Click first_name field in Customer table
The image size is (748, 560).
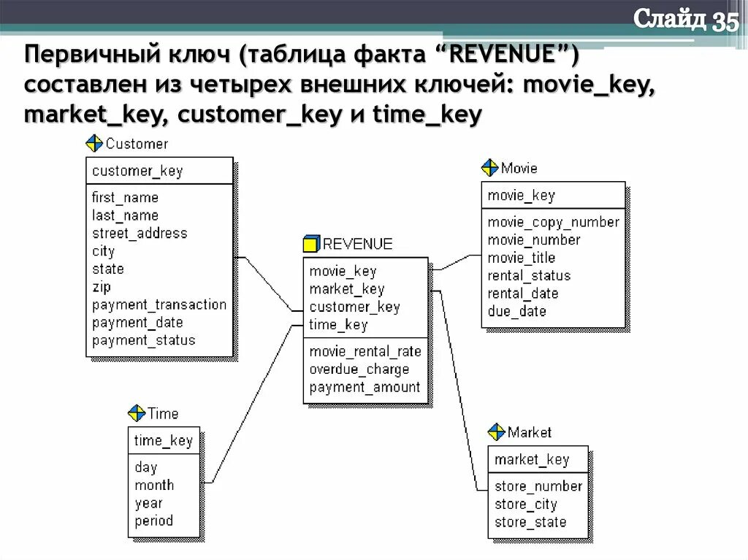tap(125, 197)
